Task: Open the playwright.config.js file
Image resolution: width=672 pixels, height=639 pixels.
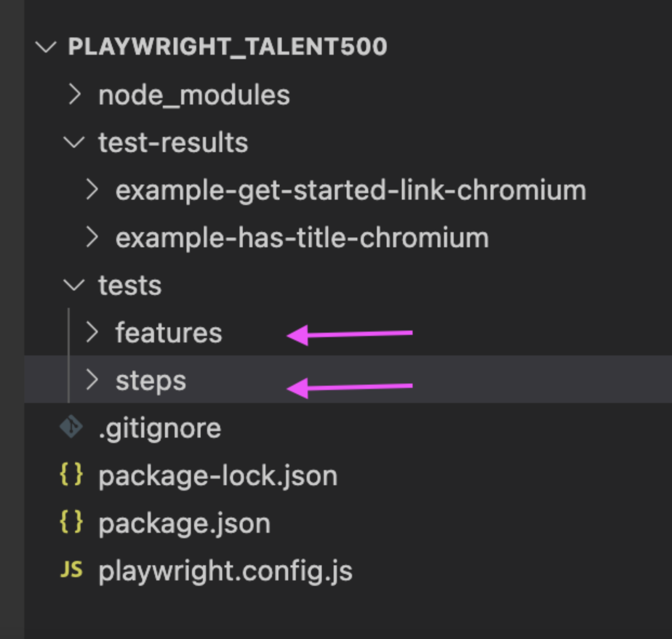Action: (224, 570)
